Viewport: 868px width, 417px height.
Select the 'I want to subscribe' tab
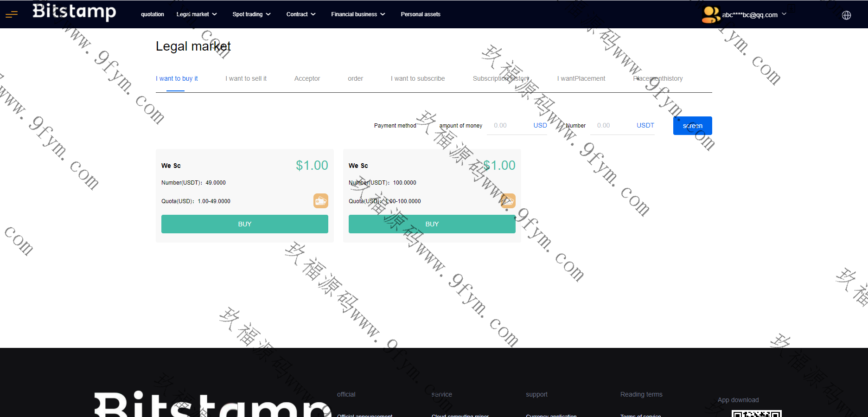(417, 78)
